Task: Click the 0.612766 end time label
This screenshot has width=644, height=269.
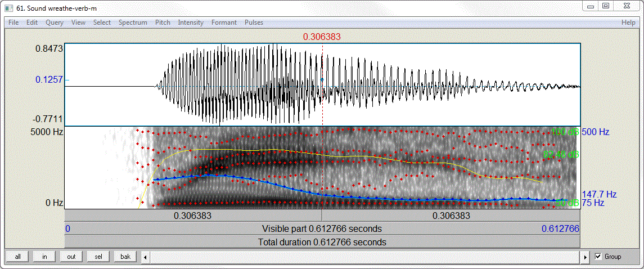Action: coord(560,228)
